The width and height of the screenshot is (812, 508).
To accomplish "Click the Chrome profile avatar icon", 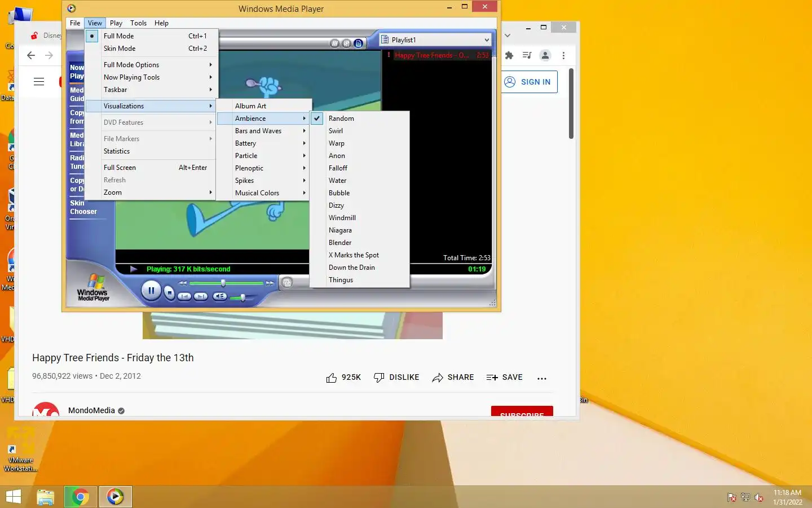I will coord(545,55).
